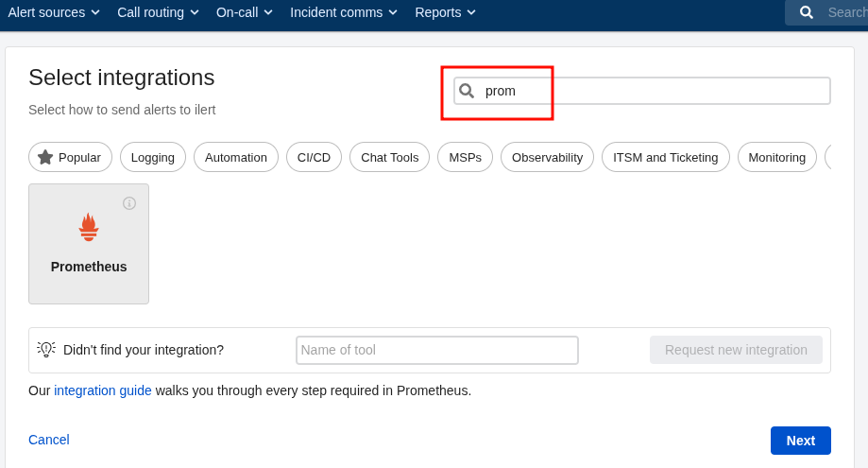The image size is (868, 468).
Task: Click the Prometheus flame logo icon
Action: (89, 227)
